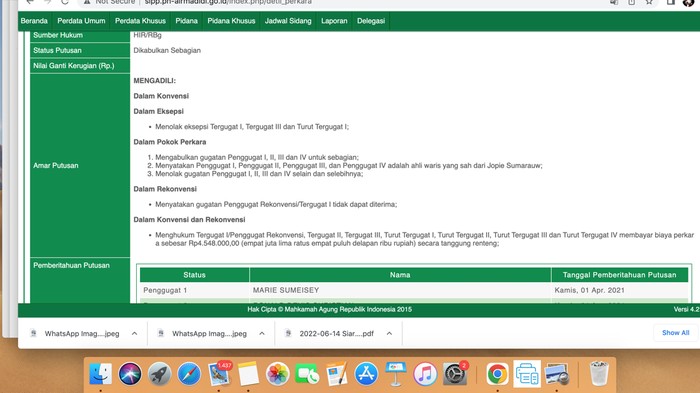Viewport: 700px width, 393px height.
Task: Expand chevron of second WhatsApp jpeg download
Action: tap(262, 333)
